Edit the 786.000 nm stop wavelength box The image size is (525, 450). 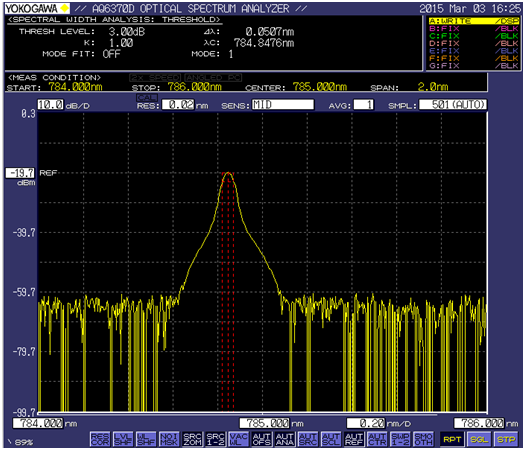[x=479, y=423]
